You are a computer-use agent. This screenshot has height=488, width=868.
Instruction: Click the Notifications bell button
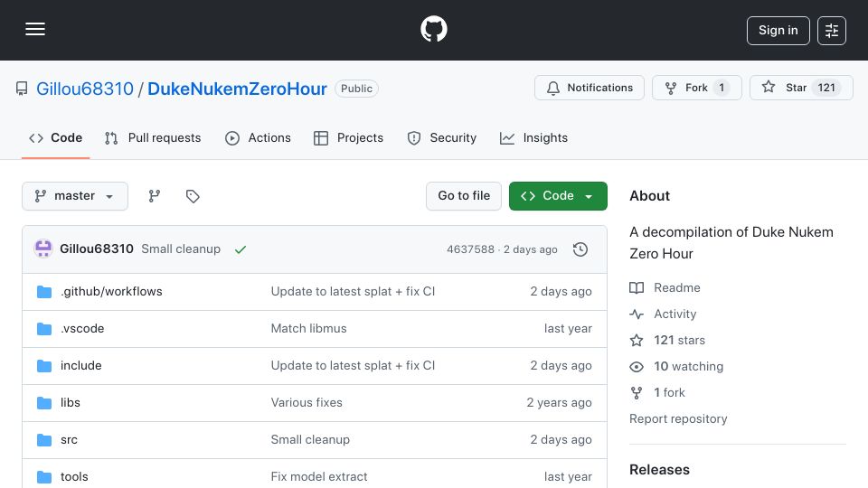pyautogui.click(x=589, y=88)
